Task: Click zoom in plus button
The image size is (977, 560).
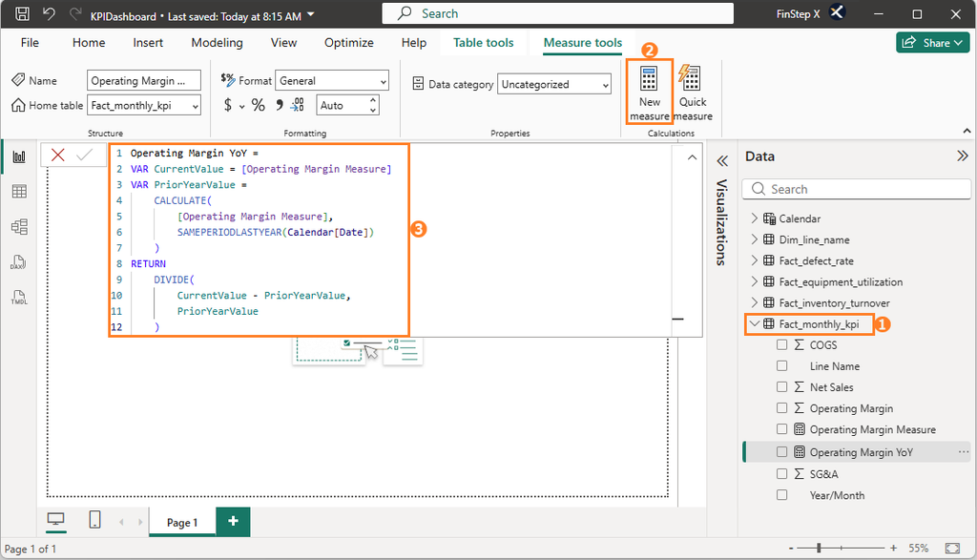Action: [x=893, y=549]
